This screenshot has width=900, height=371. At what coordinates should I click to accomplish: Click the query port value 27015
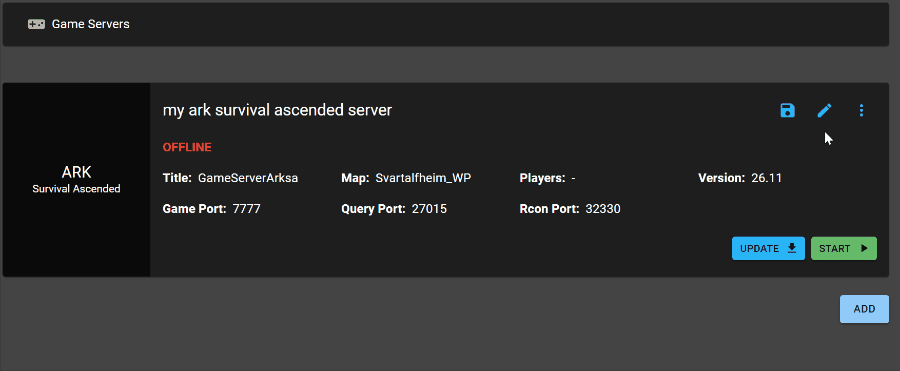pos(429,209)
